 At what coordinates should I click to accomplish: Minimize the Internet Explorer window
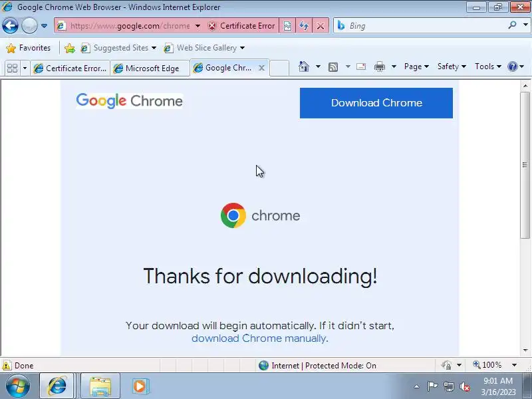point(476,7)
